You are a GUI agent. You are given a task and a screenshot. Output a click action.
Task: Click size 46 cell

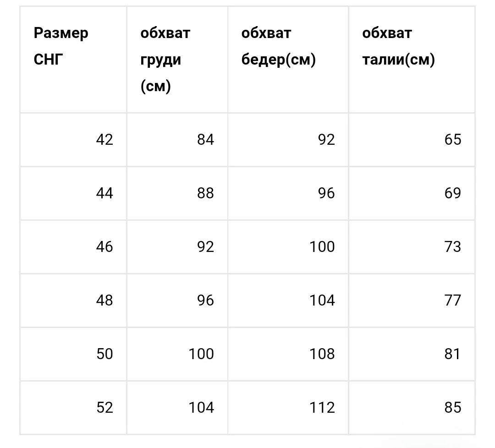pos(73,247)
